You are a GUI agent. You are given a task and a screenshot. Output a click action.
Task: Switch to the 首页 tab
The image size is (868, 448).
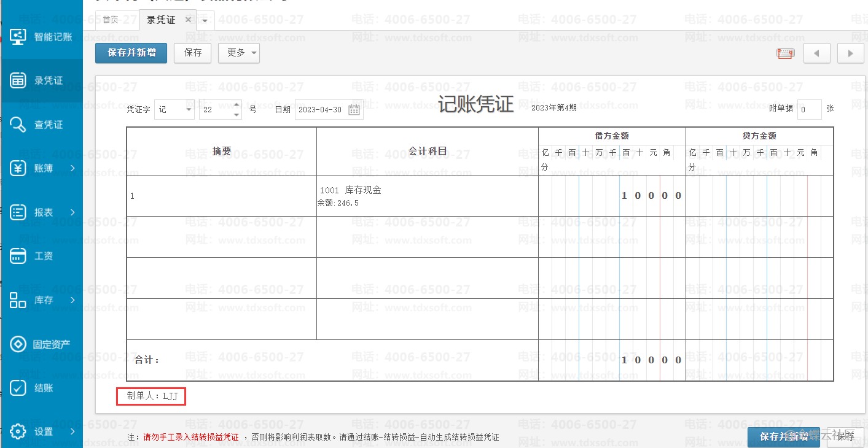click(x=111, y=20)
